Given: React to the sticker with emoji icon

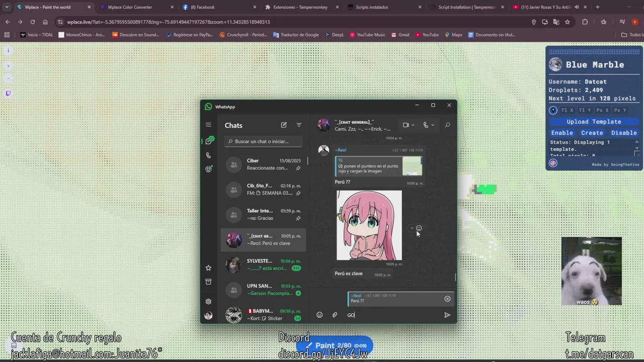Looking at the screenshot, I should [x=419, y=228].
